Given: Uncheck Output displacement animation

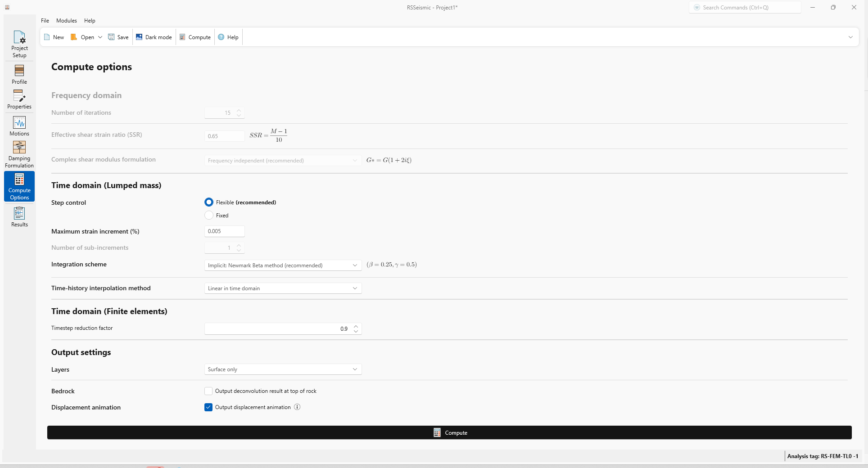Looking at the screenshot, I should tap(208, 407).
